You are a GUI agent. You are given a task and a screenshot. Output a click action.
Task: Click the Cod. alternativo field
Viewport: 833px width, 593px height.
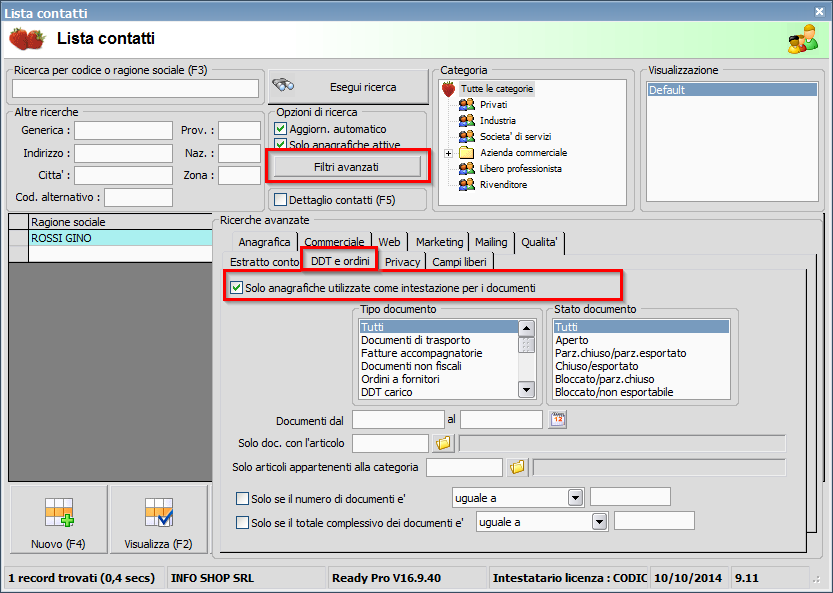tap(138, 197)
